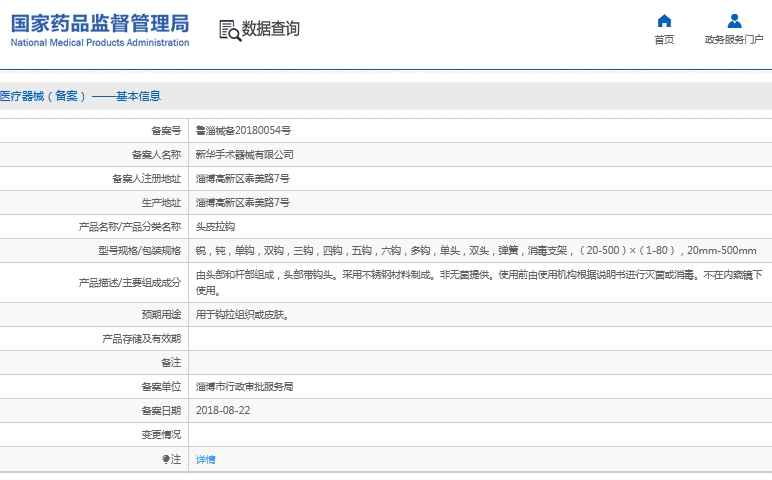Open the 国家药品监督管理局 logo

tap(100, 31)
